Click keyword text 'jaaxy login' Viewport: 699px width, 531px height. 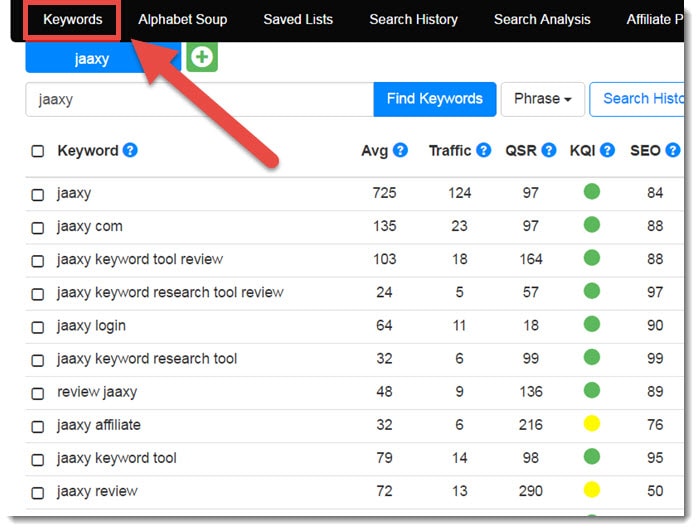click(x=91, y=325)
